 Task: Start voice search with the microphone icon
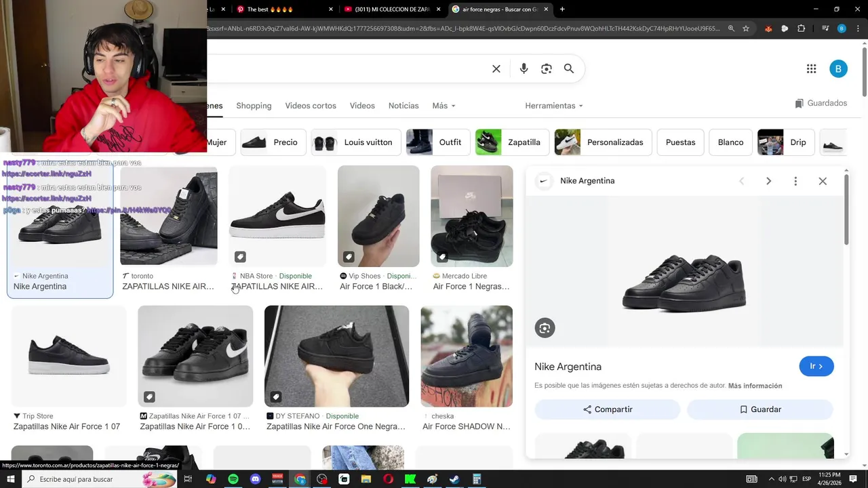pos(524,68)
